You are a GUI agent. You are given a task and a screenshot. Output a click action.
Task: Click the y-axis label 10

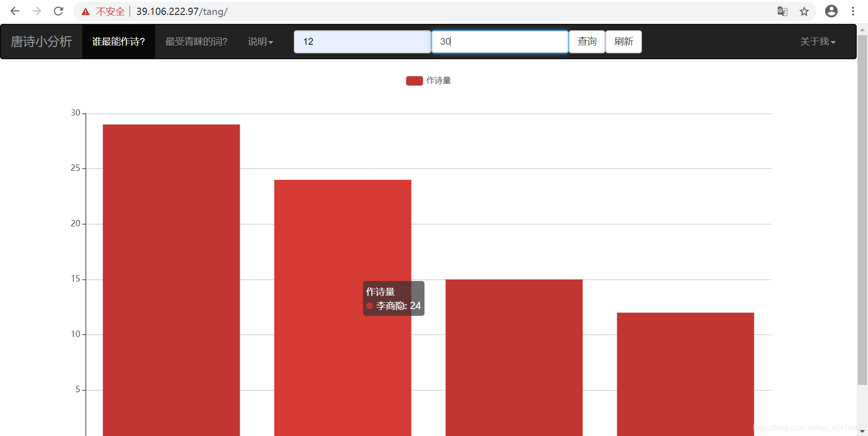[75, 334]
